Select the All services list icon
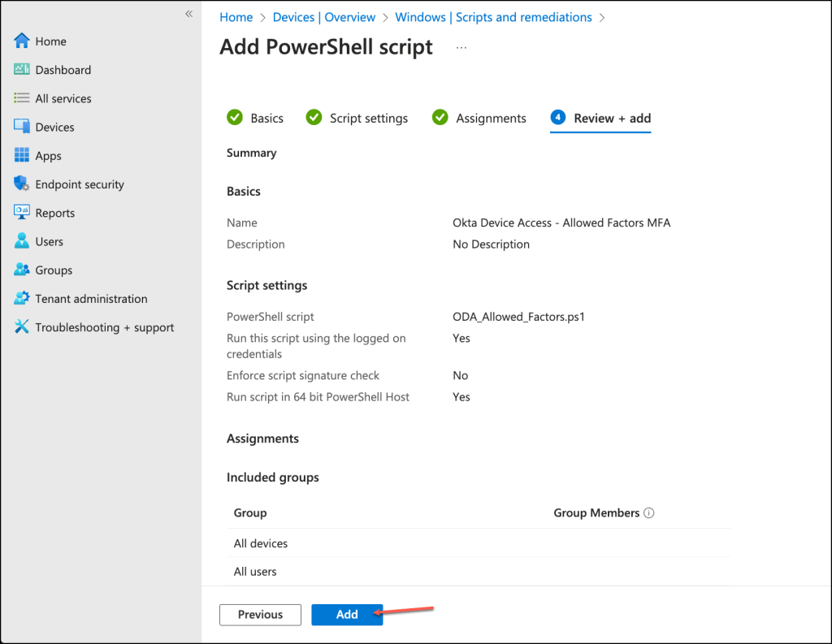This screenshot has width=832, height=644. (21, 98)
